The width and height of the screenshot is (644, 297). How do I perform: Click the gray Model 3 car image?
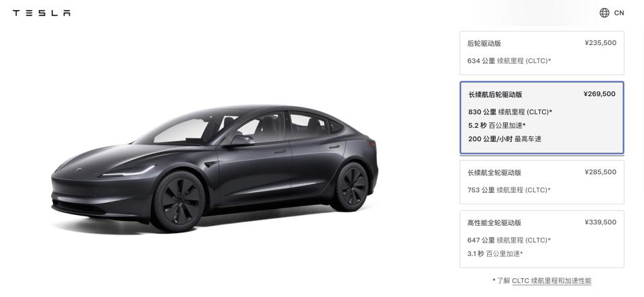coord(215,169)
